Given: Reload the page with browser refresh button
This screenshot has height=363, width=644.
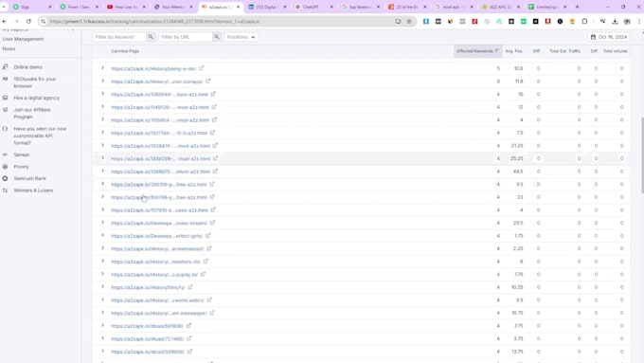Looking at the screenshot, I should point(28,22).
